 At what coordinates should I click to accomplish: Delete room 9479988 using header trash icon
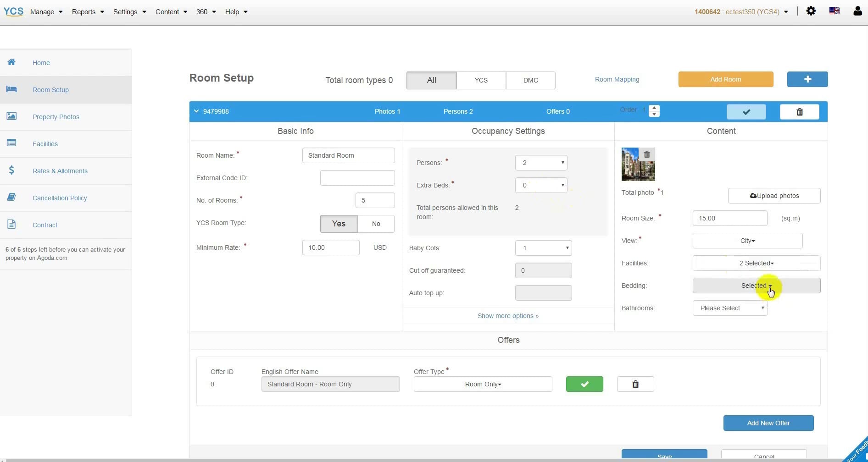800,112
